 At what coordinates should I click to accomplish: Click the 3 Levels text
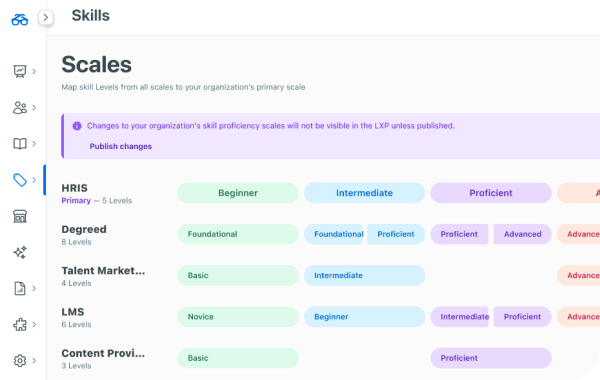[77, 366]
